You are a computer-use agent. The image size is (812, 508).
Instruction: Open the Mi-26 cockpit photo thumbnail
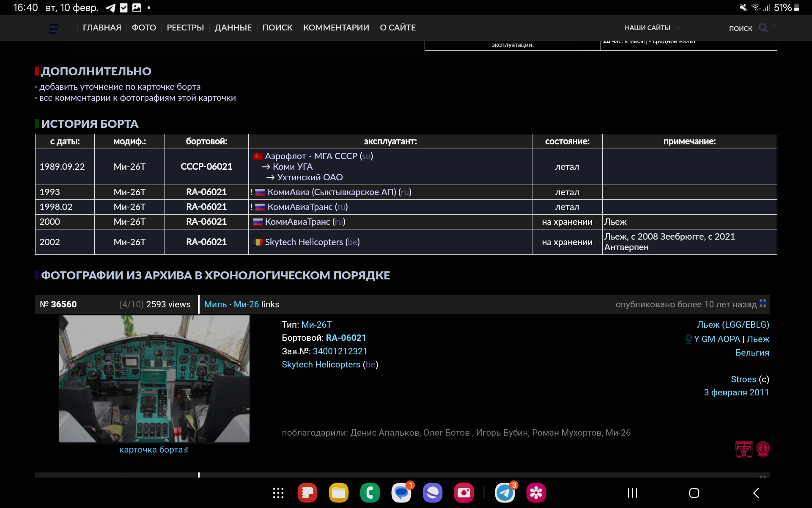(x=154, y=379)
